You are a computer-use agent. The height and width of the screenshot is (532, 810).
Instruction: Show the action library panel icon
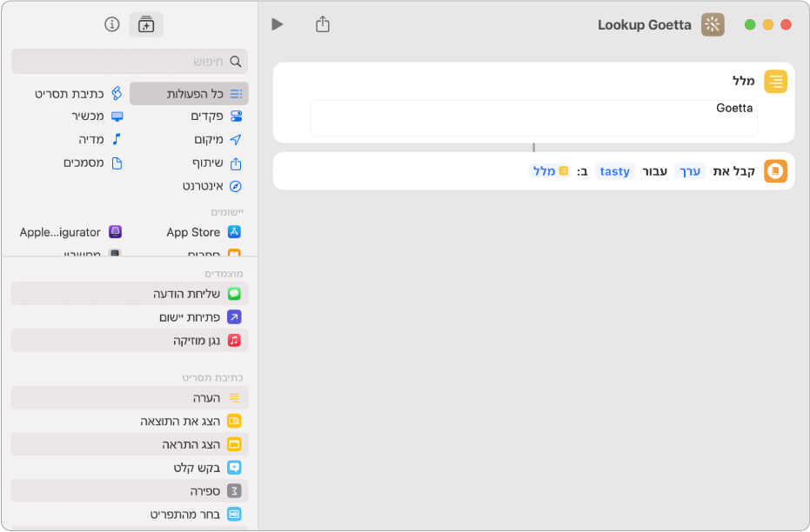click(x=146, y=24)
